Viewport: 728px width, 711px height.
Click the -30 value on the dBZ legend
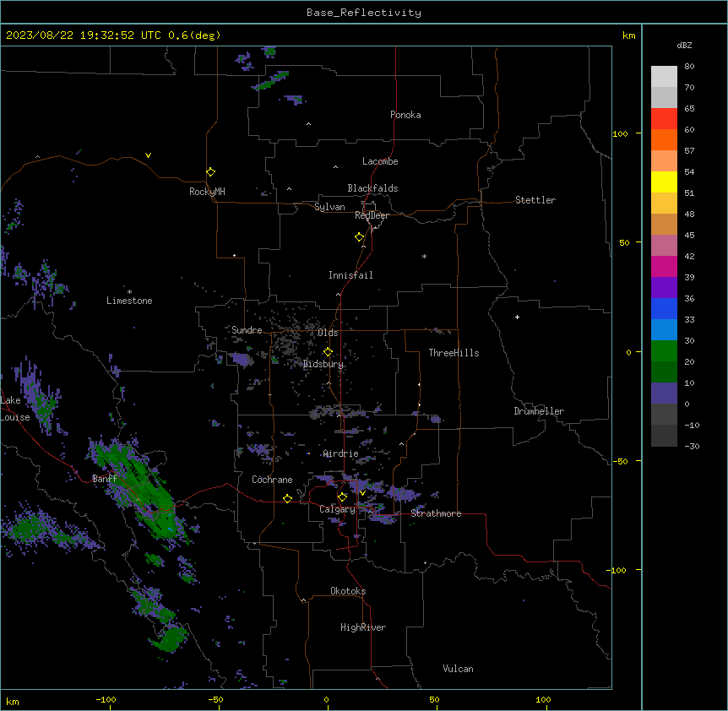click(692, 446)
